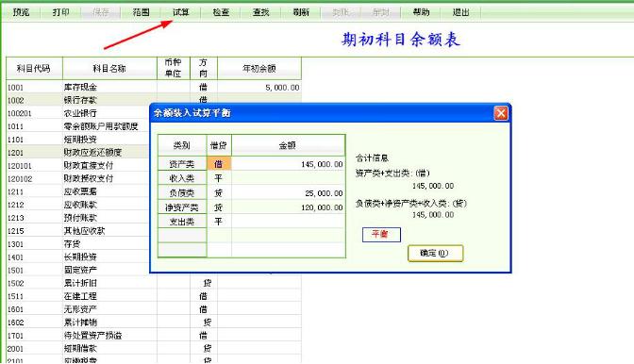This screenshot has width=634, height=364.
Task: Click the 检查 toolbar button
Action: coord(221,12)
